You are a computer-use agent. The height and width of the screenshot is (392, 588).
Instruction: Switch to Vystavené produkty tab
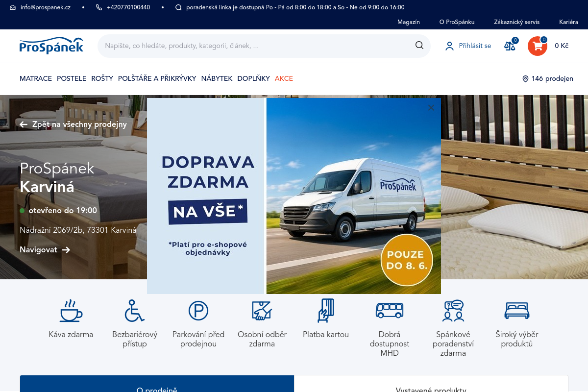click(431, 384)
